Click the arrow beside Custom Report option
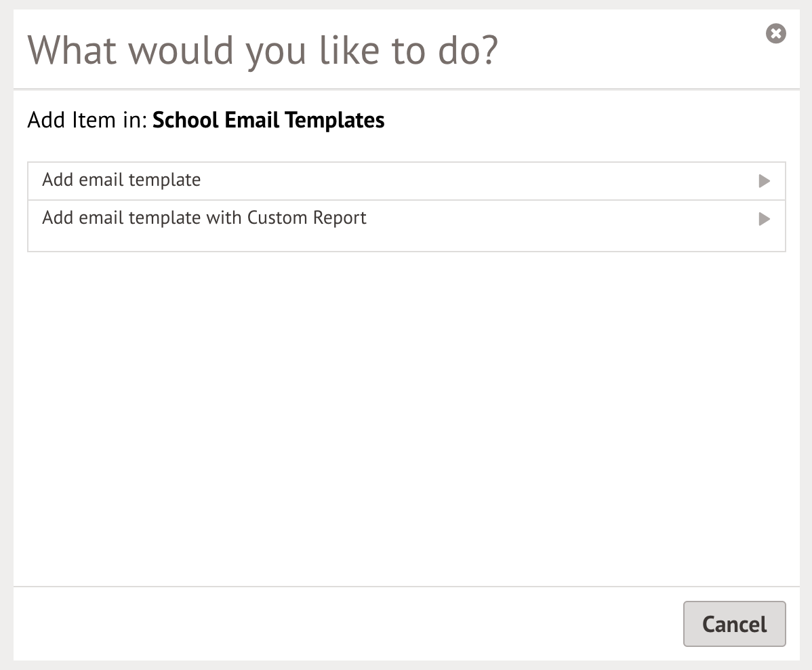 tap(765, 219)
